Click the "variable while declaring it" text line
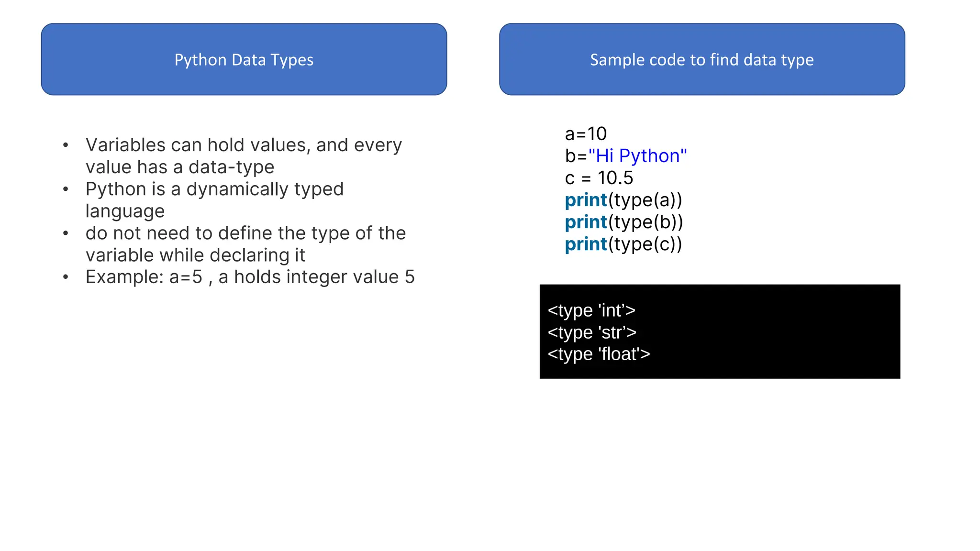Image resolution: width=980 pixels, height=551 pixels. click(x=195, y=255)
